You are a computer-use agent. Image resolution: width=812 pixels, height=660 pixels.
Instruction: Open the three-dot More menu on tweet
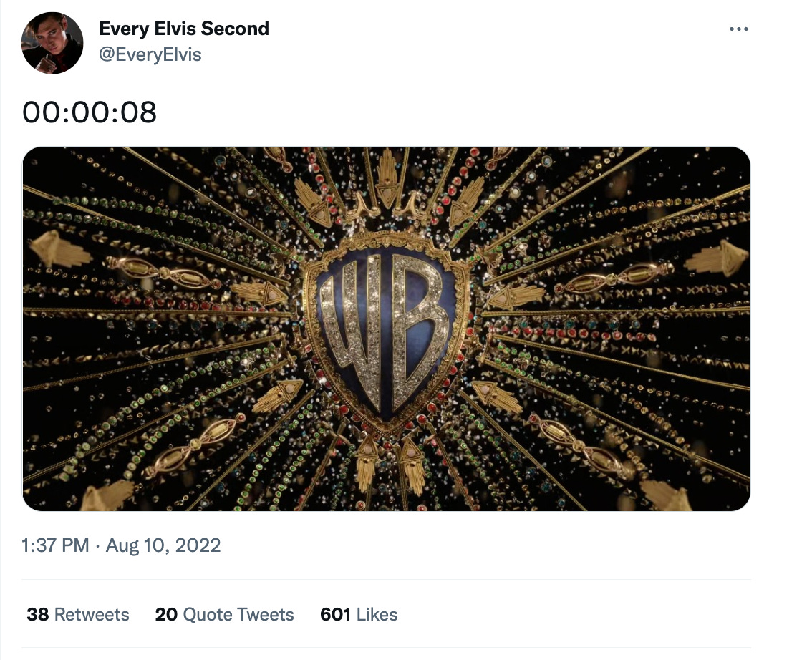pyautogui.click(x=738, y=29)
